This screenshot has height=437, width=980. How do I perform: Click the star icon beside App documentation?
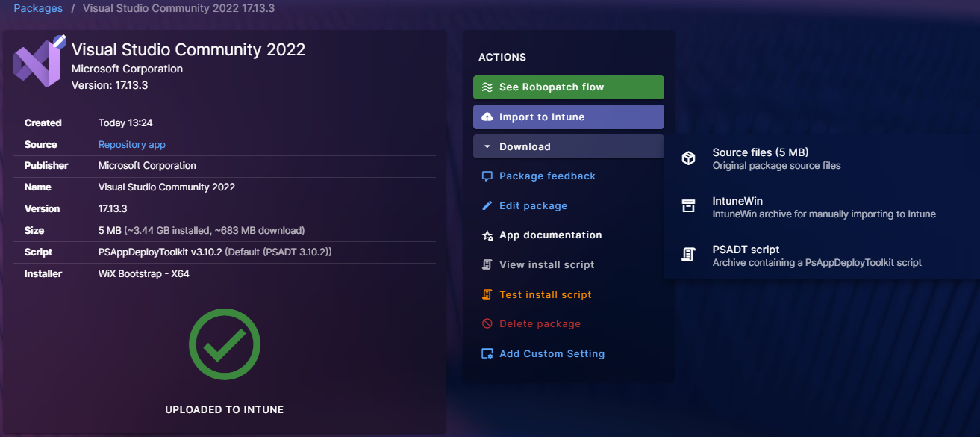pyautogui.click(x=487, y=235)
